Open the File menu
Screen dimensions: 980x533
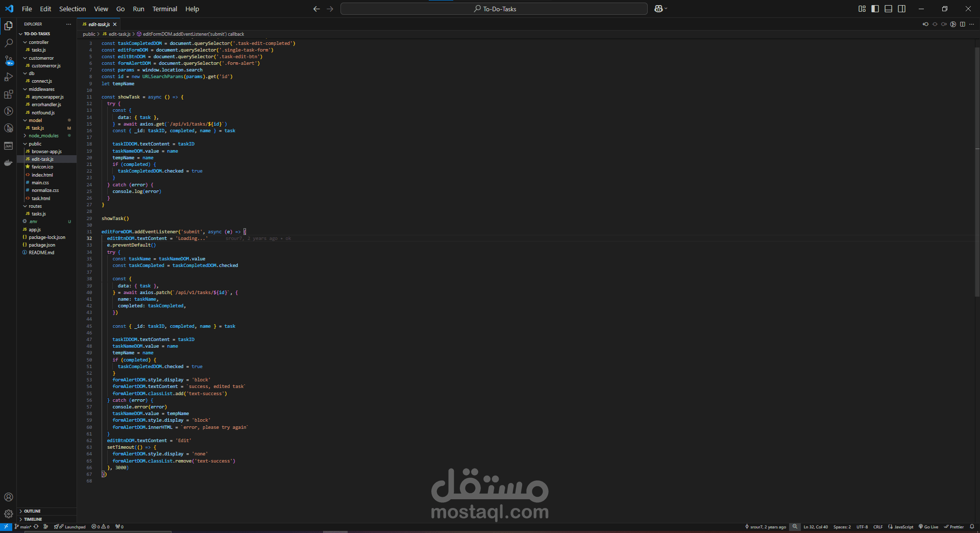pos(27,9)
